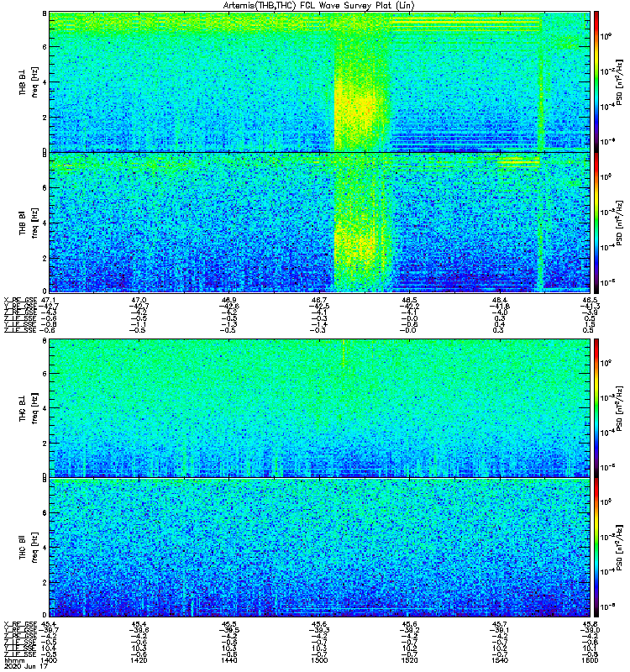The height and width of the screenshot is (672, 630).
Task: Click the "hhmm" time-axis label
Action: [13, 660]
